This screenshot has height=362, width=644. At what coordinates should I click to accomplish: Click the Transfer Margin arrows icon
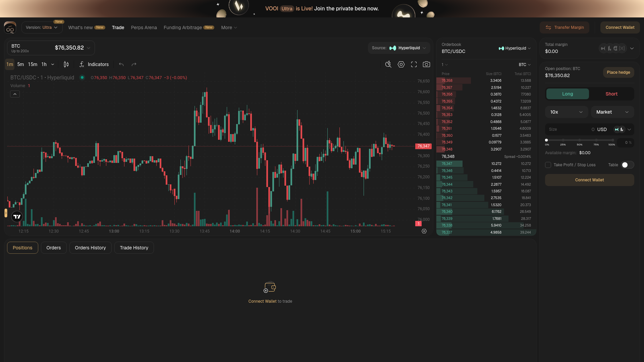point(548,27)
